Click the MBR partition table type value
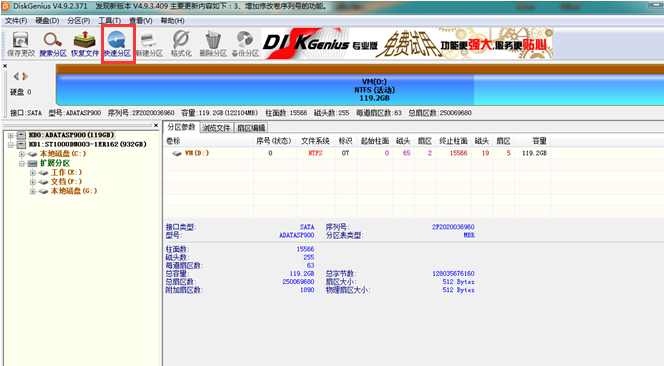664x366 pixels. click(x=469, y=235)
